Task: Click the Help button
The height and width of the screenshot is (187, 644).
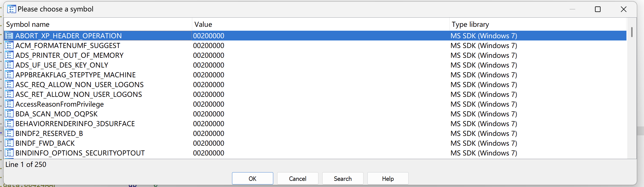Action: tap(388, 179)
